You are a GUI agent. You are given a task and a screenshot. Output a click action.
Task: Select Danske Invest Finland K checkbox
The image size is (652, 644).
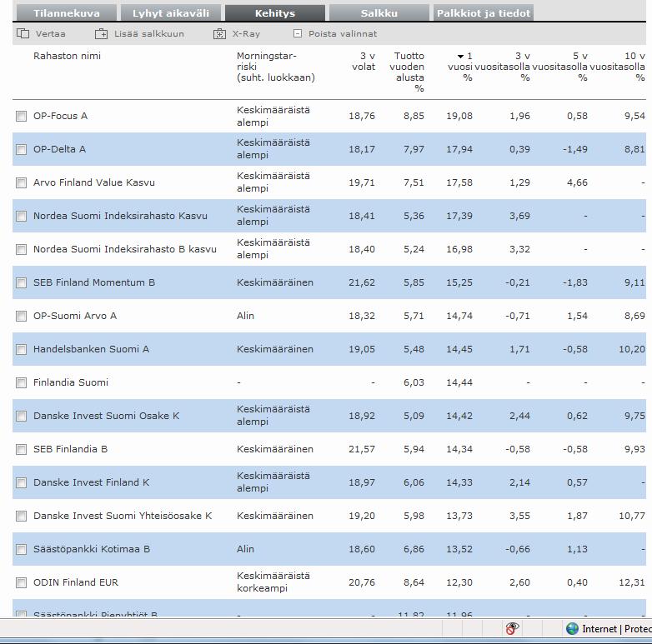[21, 482]
